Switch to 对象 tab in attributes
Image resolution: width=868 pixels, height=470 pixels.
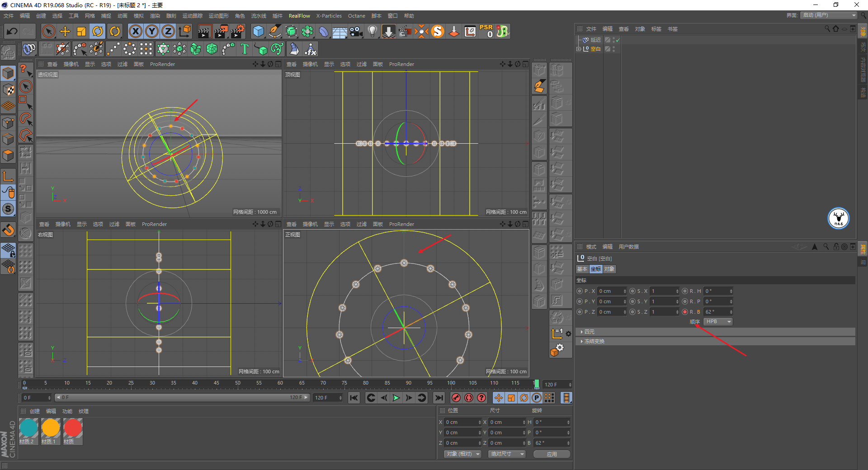pos(609,269)
